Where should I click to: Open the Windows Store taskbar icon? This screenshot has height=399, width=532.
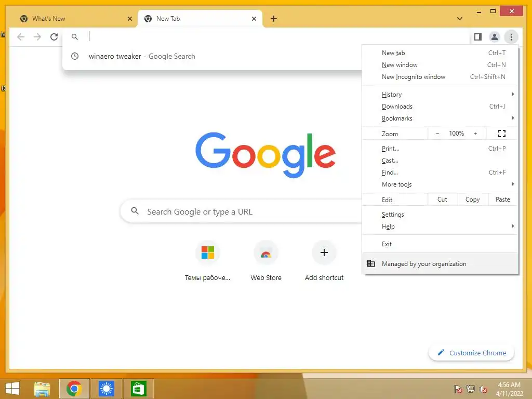(138, 389)
